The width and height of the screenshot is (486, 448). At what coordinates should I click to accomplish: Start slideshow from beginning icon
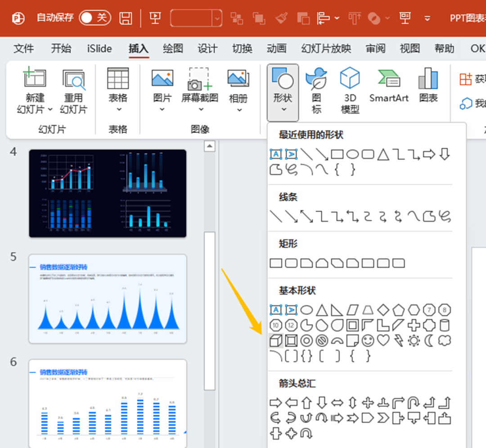155,18
